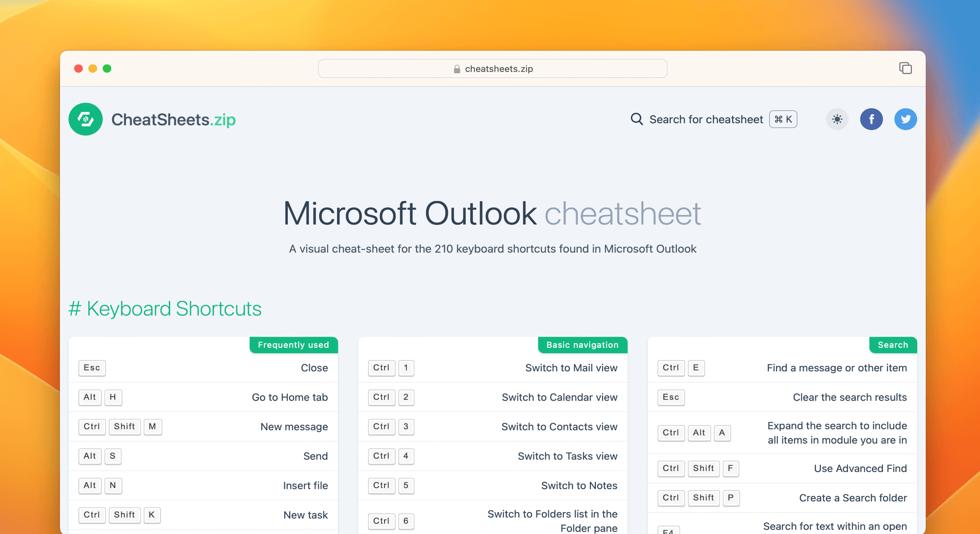This screenshot has height=534, width=980.
Task: Click the lock icon in the address bar
Action: point(456,68)
